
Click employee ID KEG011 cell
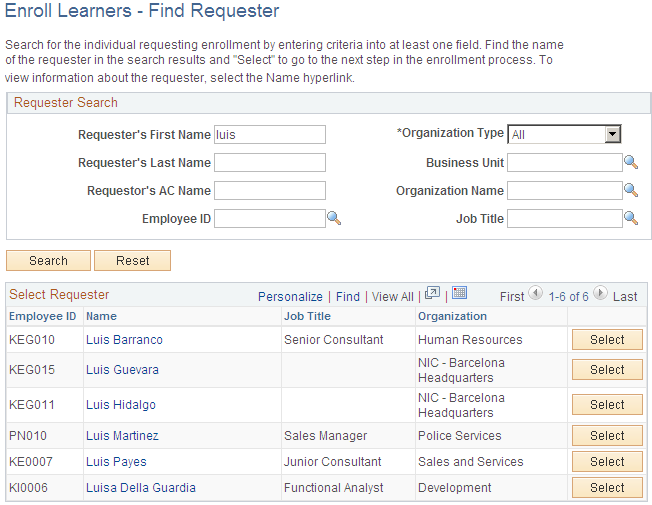(x=32, y=405)
